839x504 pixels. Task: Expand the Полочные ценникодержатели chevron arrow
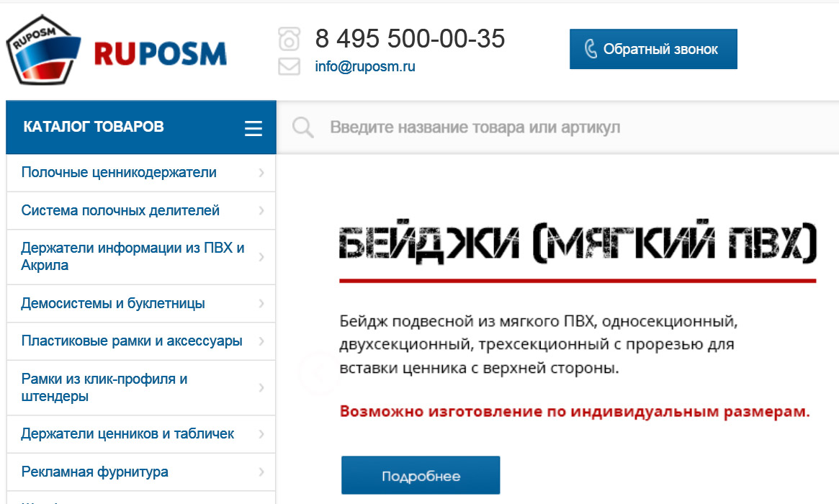pos(261,173)
